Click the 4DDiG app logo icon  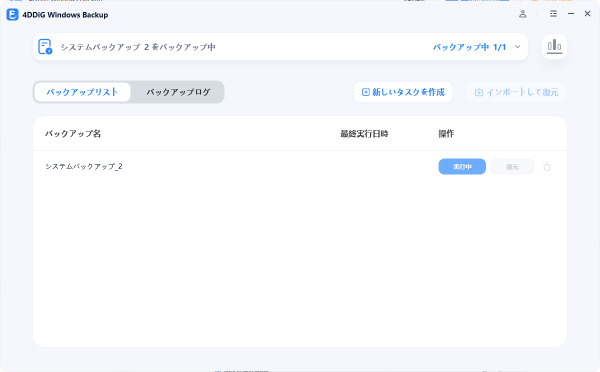point(12,15)
